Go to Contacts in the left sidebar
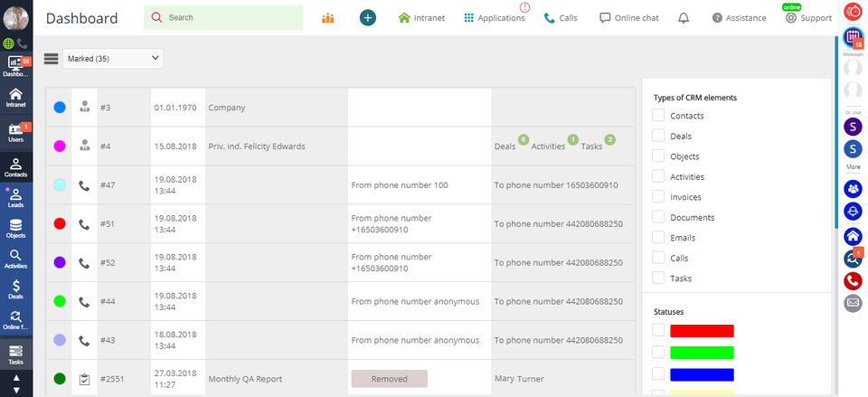Viewport: 868px width, 397px height. (x=16, y=167)
